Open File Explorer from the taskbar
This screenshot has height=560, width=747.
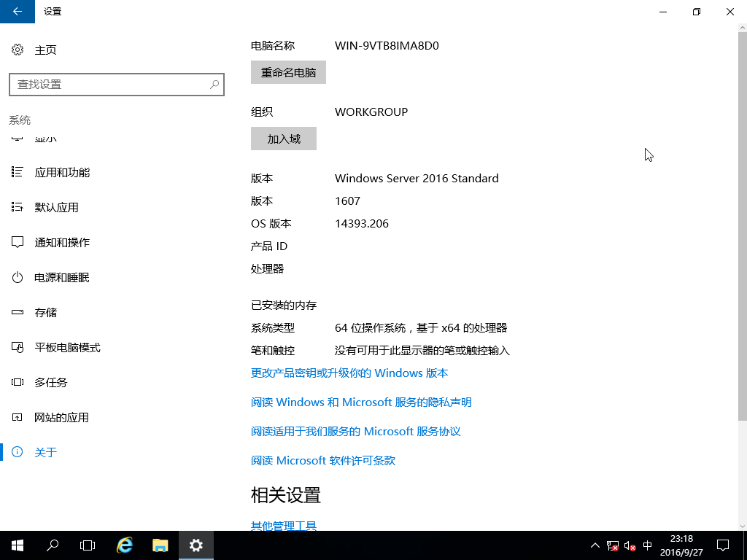tap(160, 545)
